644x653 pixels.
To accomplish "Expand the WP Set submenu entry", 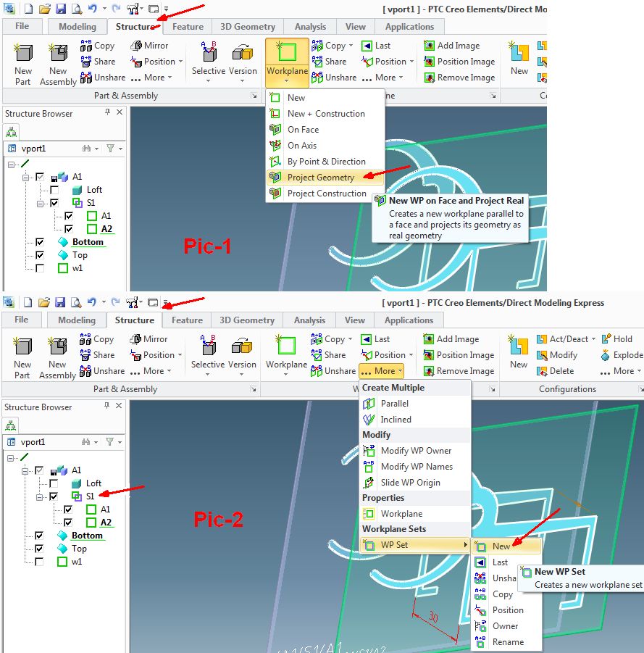I will (415, 545).
